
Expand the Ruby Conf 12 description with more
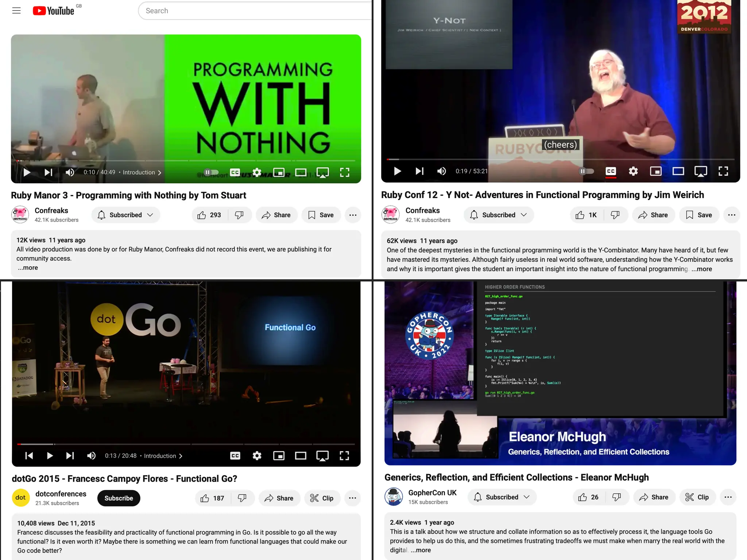tap(702, 269)
